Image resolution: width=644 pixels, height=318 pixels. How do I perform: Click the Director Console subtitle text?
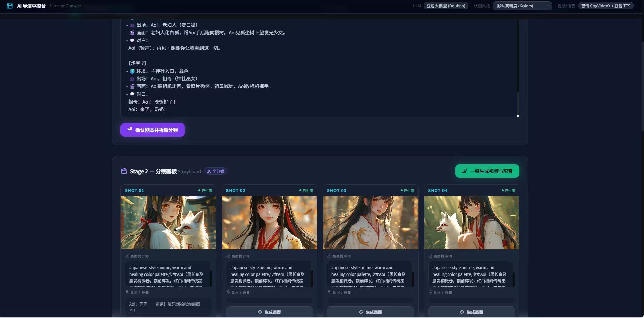click(65, 6)
